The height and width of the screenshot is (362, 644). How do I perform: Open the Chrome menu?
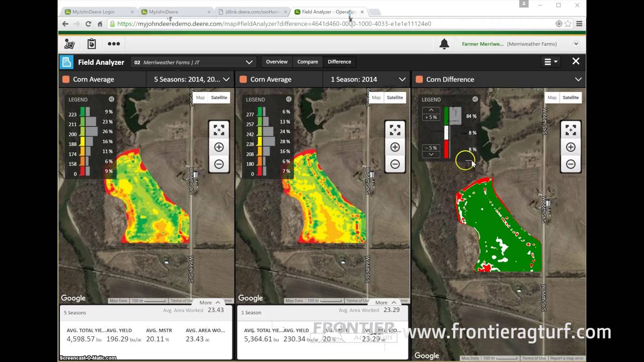579,24
